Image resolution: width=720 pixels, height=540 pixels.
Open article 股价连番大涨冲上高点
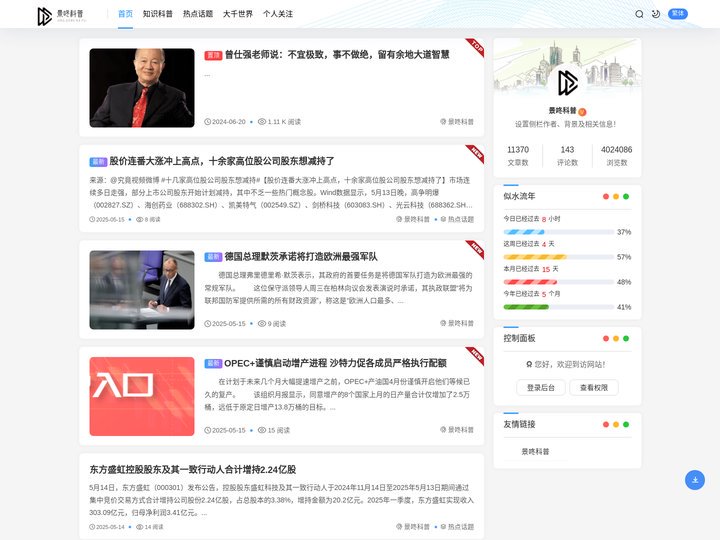click(x=222, y=161)
